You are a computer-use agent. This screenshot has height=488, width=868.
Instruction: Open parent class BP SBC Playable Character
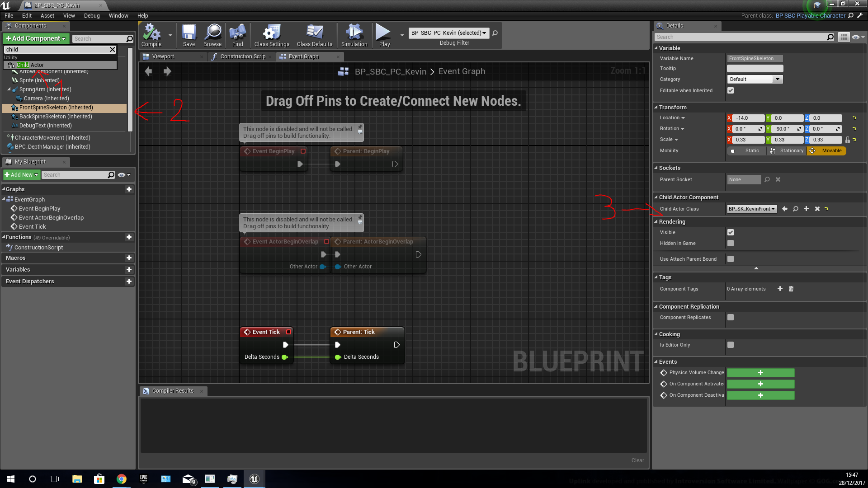pyautogui.click(x=811, y=16)
